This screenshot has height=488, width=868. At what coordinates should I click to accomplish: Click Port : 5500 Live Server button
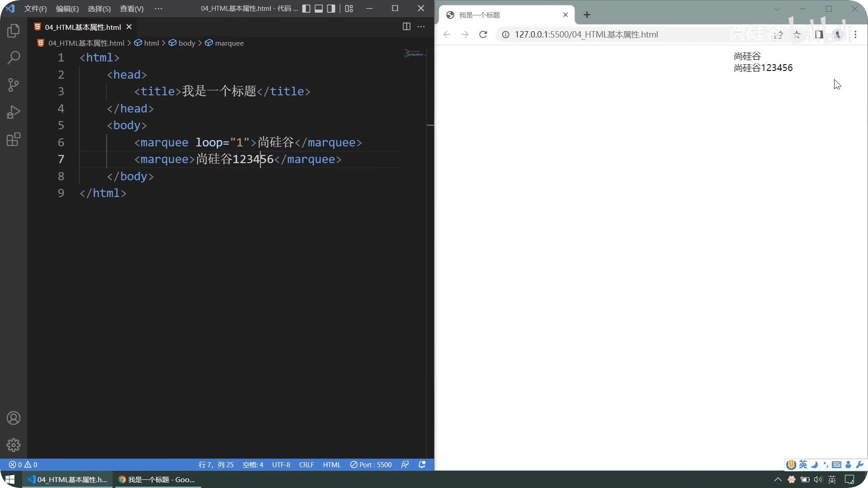pyautogui.click(x=371, y=465)
